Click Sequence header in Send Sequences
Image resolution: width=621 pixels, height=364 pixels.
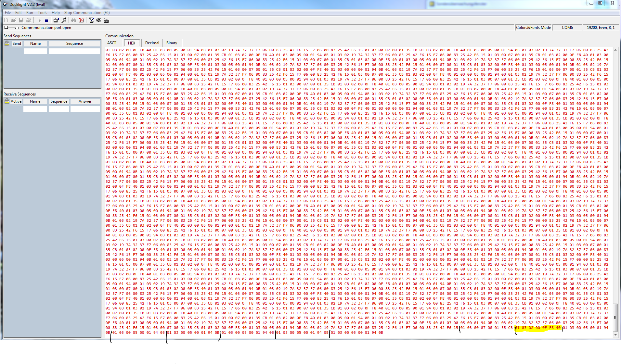coord(74,44)
